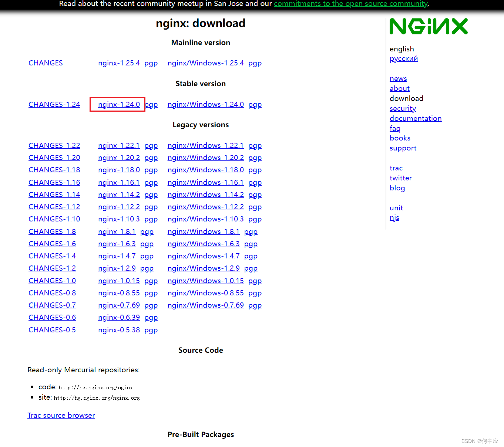Open the security page
Image resolution: width=504 pixels, height=447 pixels.
coord(403,109)
